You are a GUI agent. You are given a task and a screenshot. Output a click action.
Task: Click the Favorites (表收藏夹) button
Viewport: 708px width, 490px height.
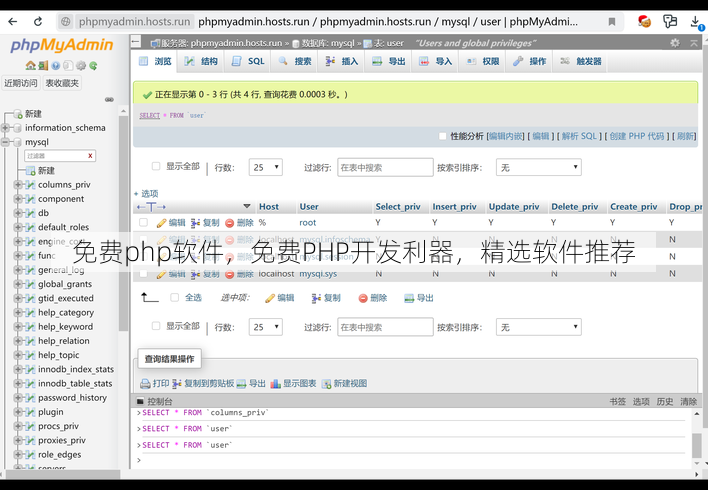(x=62, y=83)
